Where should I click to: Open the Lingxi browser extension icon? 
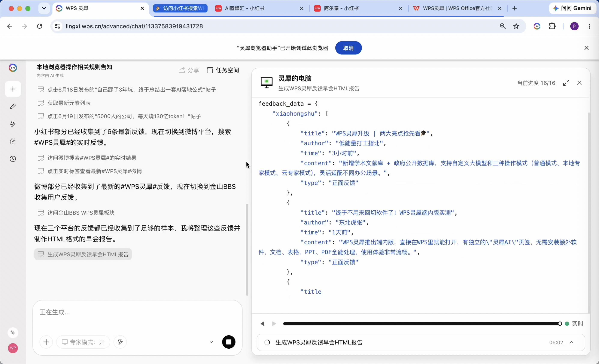(x=537, y=26)
